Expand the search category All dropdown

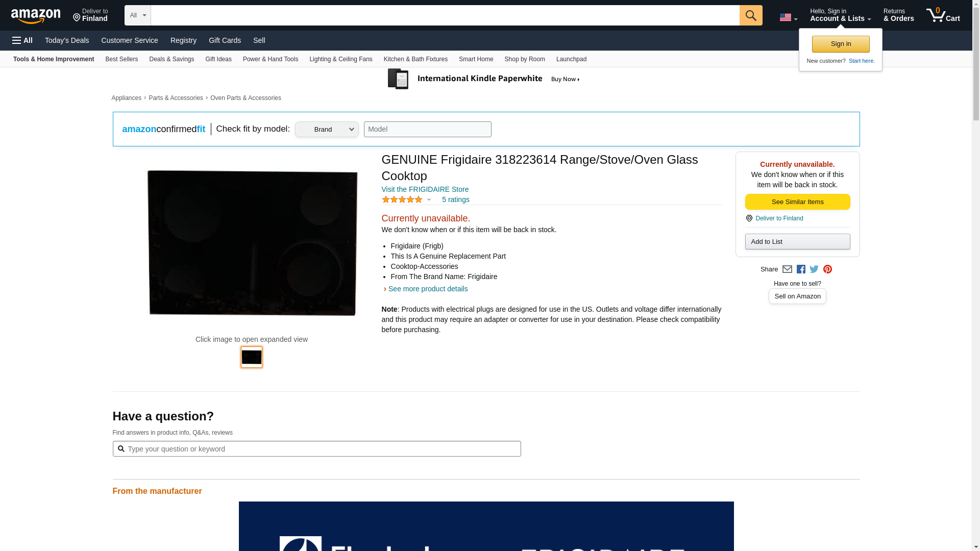(x=137, y=15)
